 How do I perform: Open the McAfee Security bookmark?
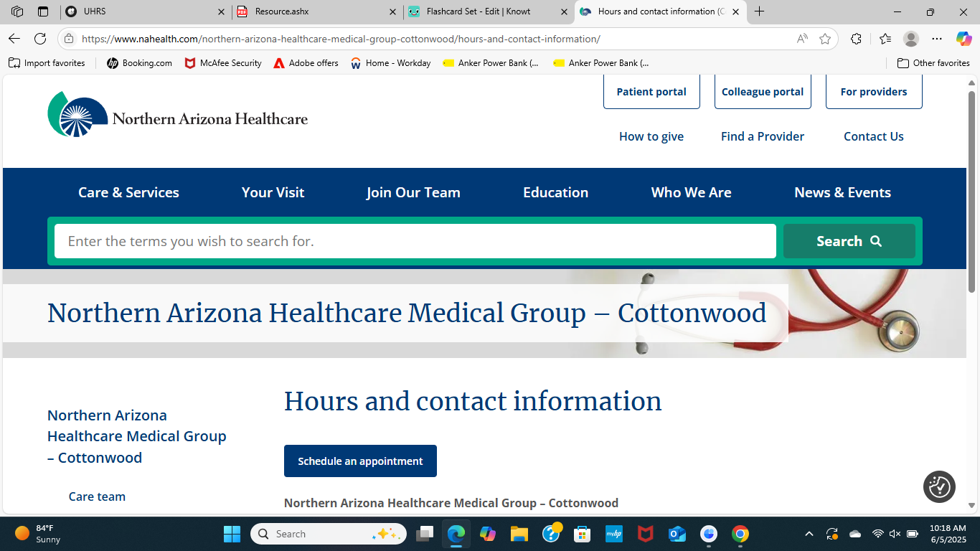click(x=223, y=63)
